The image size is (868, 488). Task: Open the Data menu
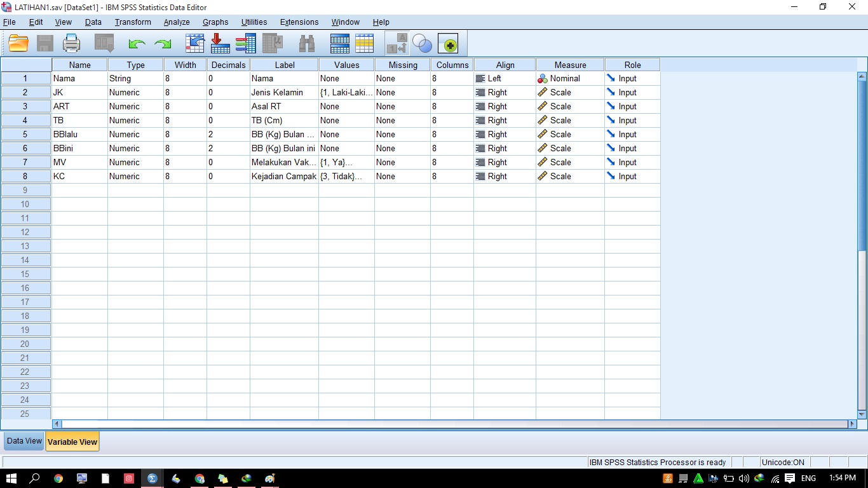point(93,22)
